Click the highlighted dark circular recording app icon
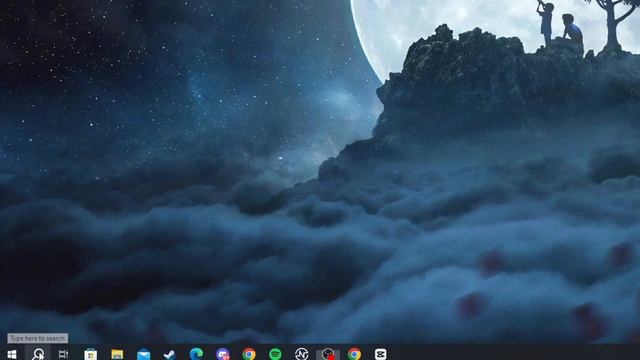The width and height of the screenshot is (640, 360). click(328, 354)
